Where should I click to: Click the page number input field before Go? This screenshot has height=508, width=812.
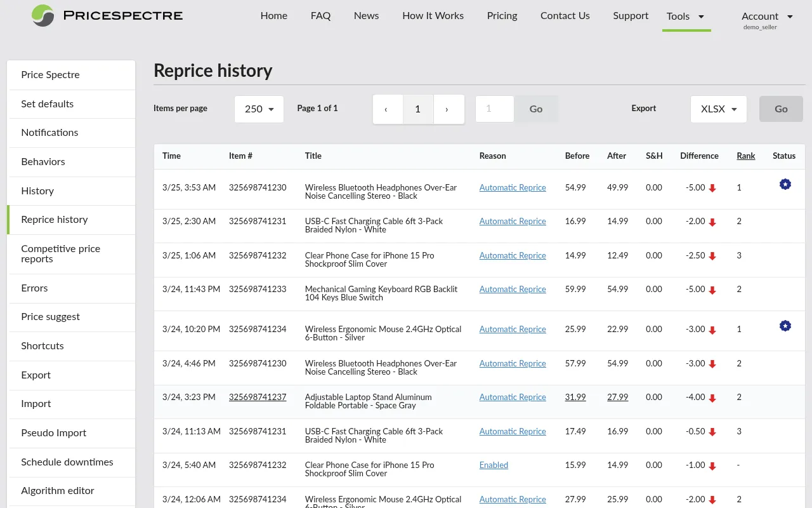point(494,109)
